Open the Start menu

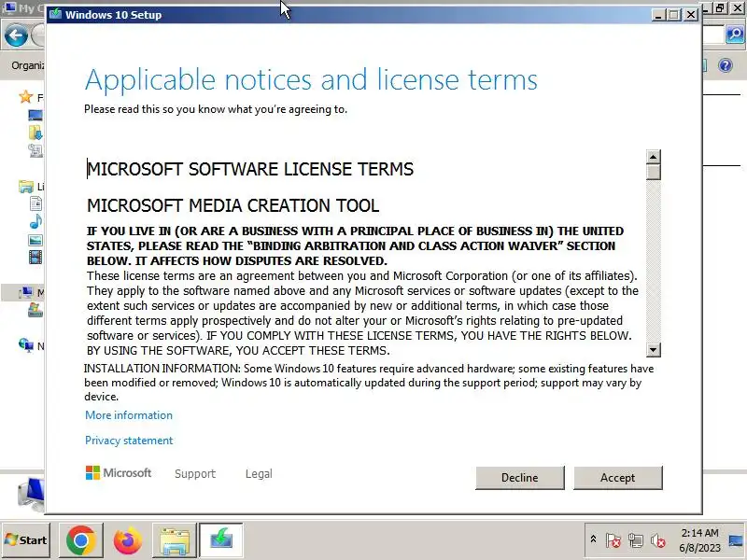(x=26, y=540)
